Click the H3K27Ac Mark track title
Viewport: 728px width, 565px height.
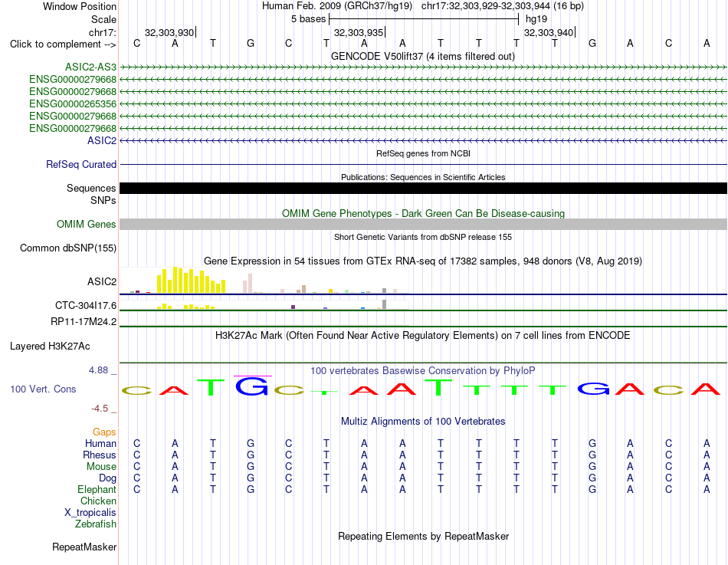[x=423, y=336]
